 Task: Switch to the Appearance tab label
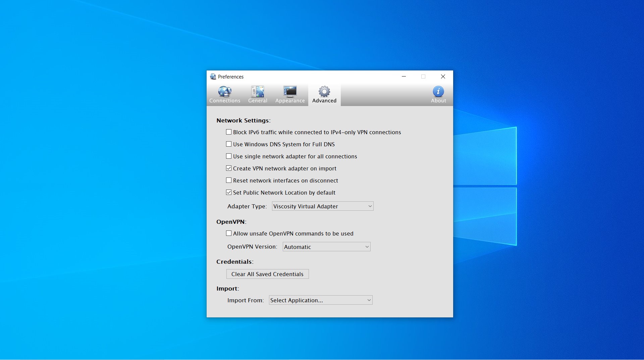(x=290, y=101)
